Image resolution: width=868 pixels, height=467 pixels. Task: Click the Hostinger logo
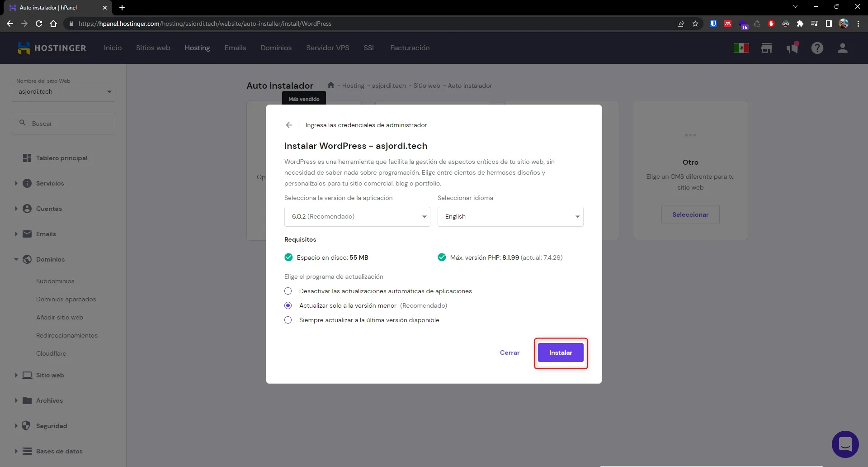click(52, 48)
